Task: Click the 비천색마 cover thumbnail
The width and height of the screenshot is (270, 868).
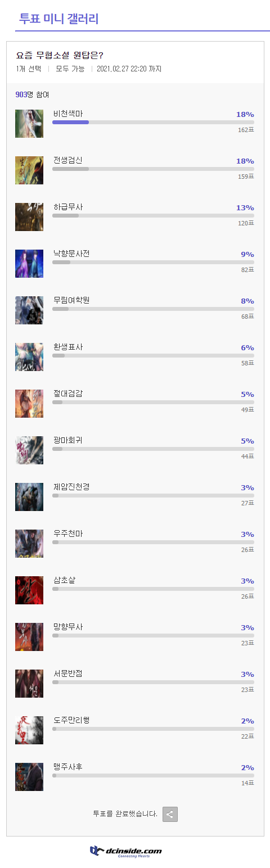Action: 29,124
